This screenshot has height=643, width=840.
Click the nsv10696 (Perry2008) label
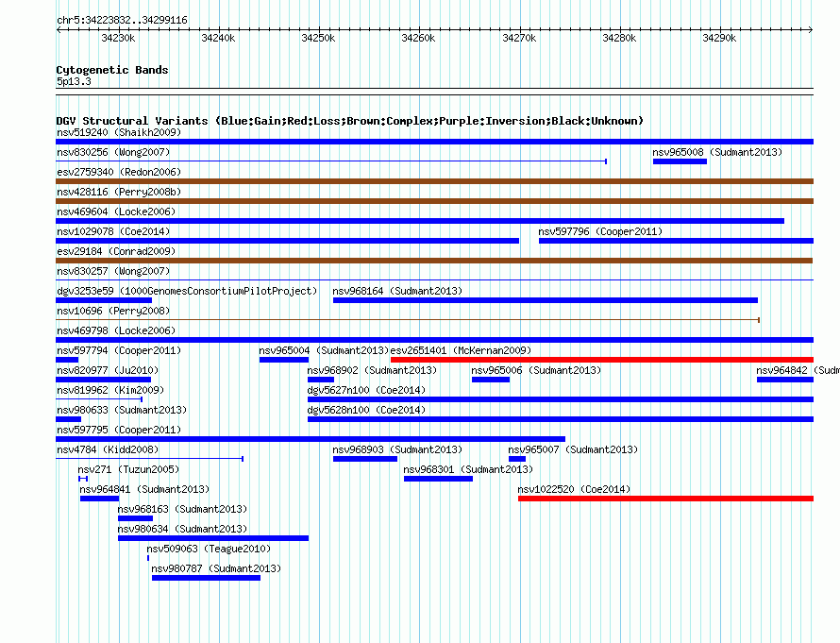pos(113,311)
